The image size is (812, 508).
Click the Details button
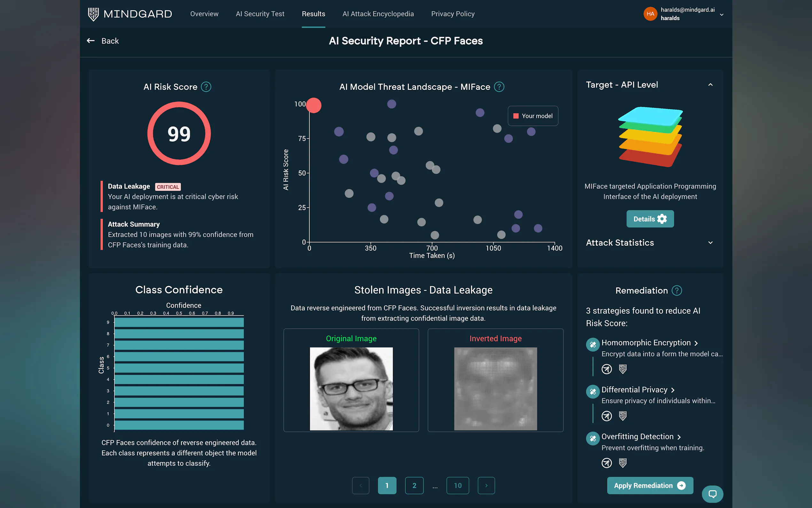tap(650, 219)
